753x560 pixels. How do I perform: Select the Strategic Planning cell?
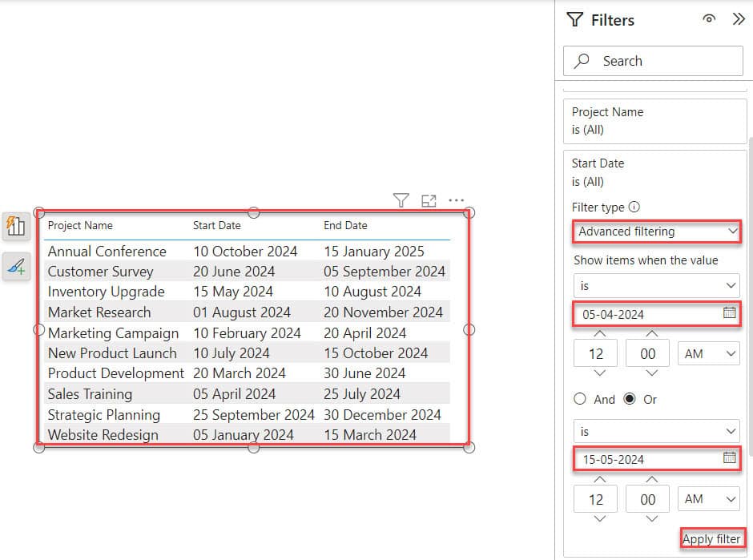[x=103, y=414]
